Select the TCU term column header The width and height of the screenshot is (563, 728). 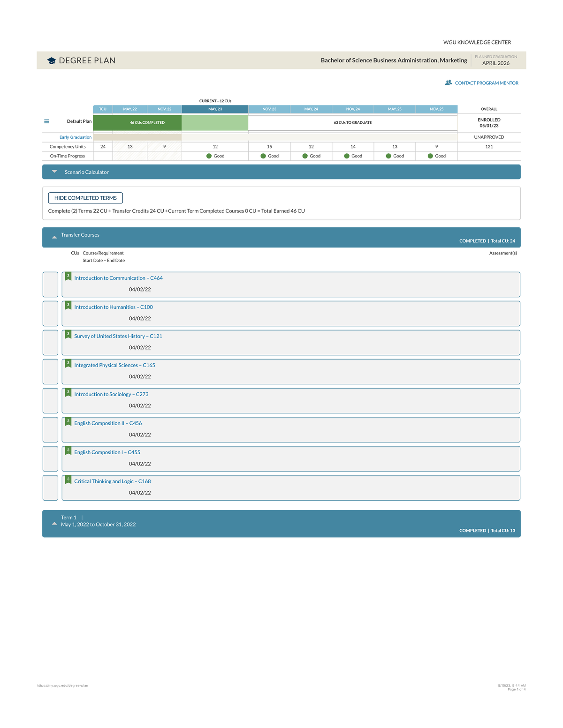pyautogui.click(x=103, y=109)
